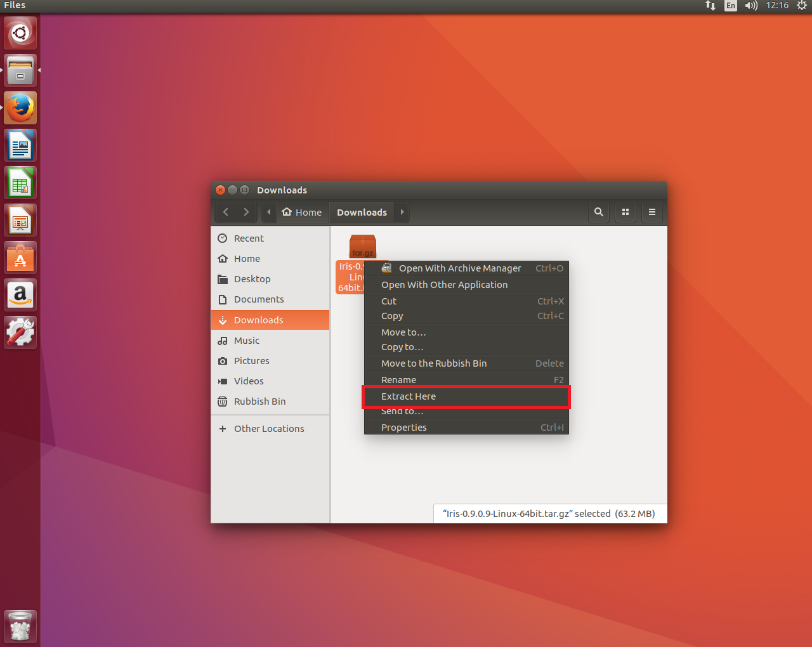Launch Firefox from the dock

[20, 108]
